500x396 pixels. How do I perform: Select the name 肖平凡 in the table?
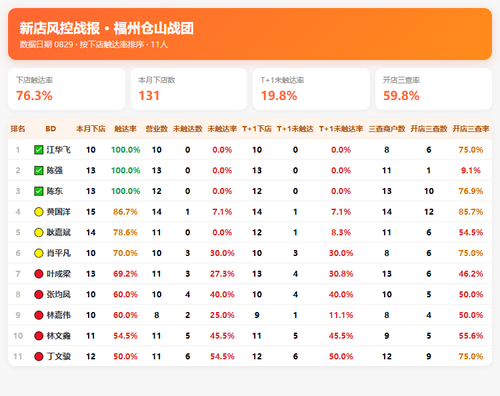click(x=58, y=253)
